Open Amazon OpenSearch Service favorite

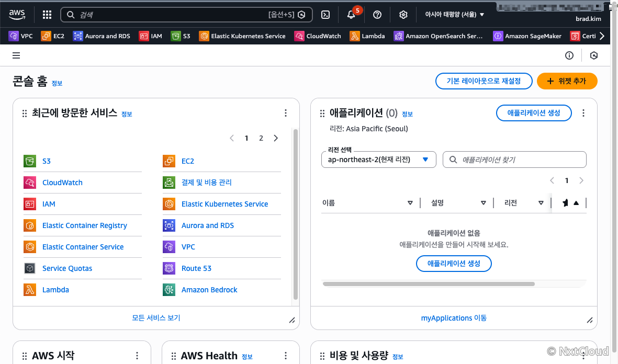click(x=439, y=36)
